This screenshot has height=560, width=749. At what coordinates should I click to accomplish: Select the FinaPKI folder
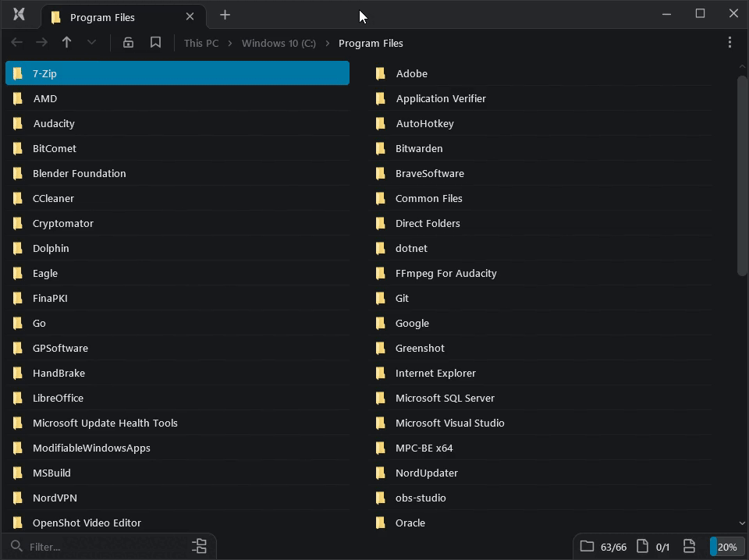click(x=177, y=298)
